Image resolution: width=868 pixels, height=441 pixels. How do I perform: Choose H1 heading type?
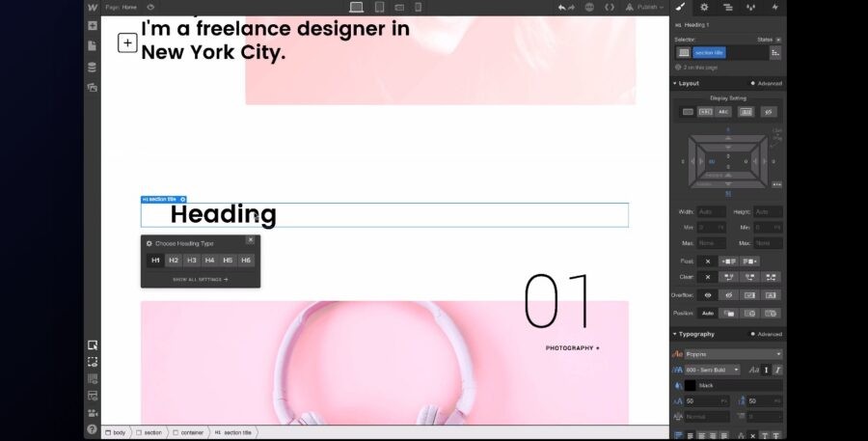155,261
